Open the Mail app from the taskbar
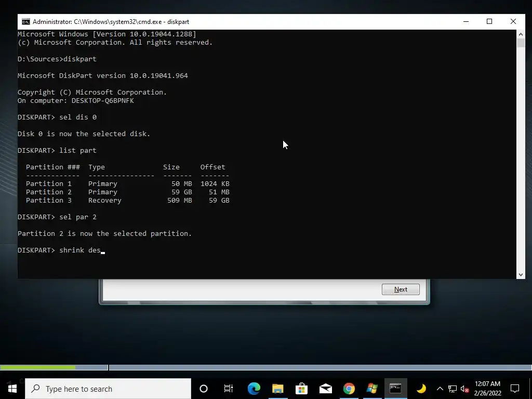Viewport: 532px width, 399px height. [x=325, y=389]
